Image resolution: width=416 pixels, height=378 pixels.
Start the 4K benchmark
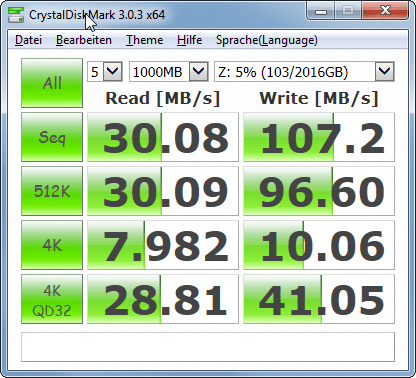52,245
